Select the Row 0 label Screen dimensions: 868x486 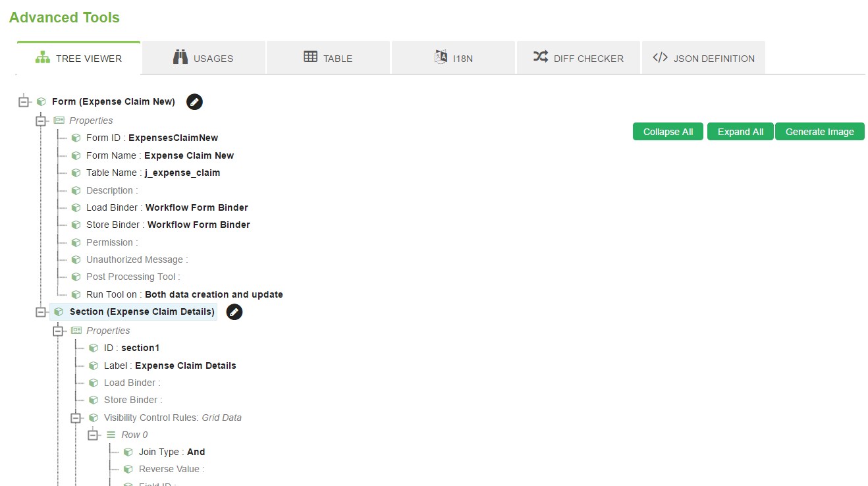[134, 435]
